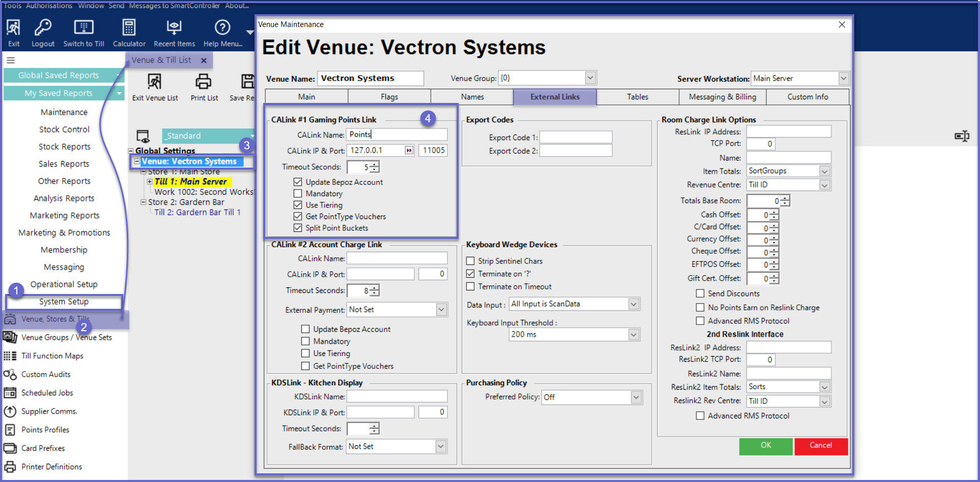
Task: Switch to the Flags tab
Action: point(389,97)
